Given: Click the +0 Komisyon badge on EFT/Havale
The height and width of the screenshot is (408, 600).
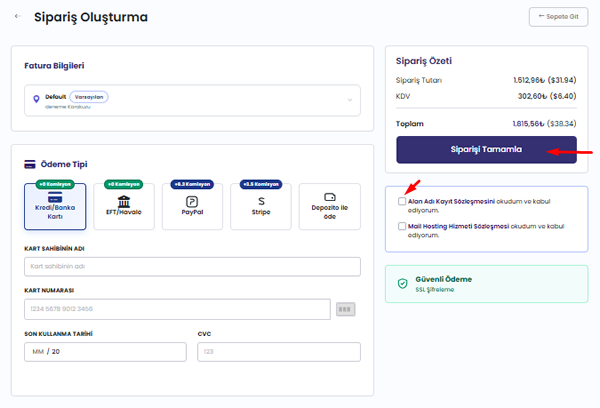Looking at the screenshot, I should 124,184.
